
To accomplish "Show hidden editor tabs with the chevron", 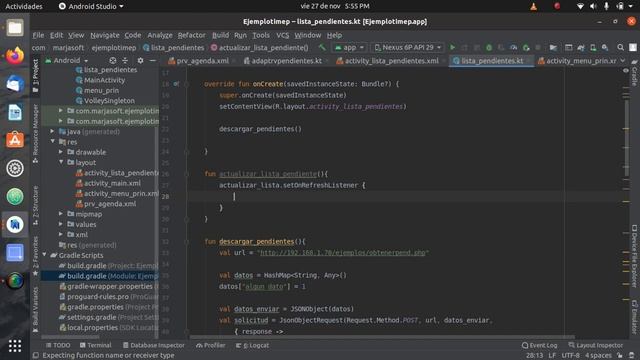I will 622,60.
